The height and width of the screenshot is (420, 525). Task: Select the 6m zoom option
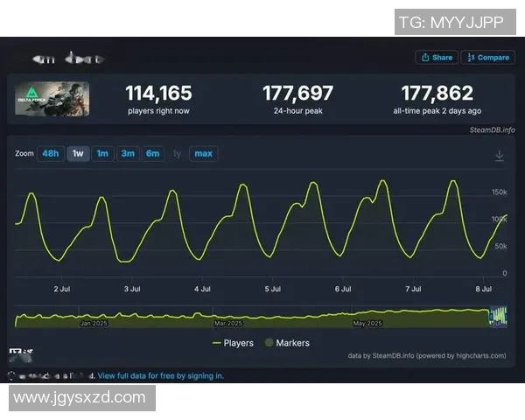click(153, 154)
